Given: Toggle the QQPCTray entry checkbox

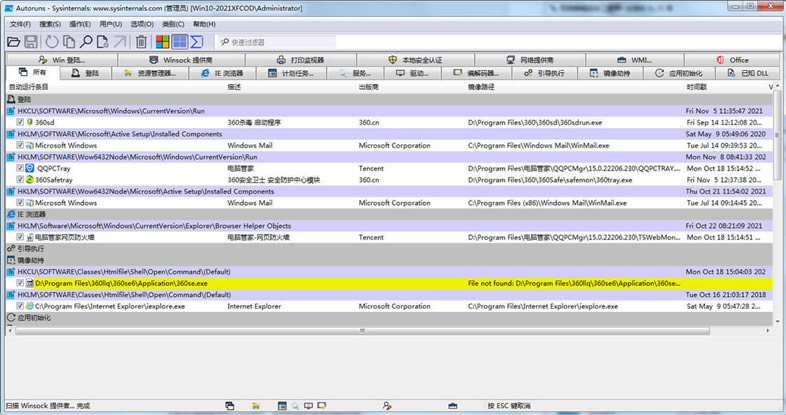Looking at the screenshot, I should [x=20, y=168].
